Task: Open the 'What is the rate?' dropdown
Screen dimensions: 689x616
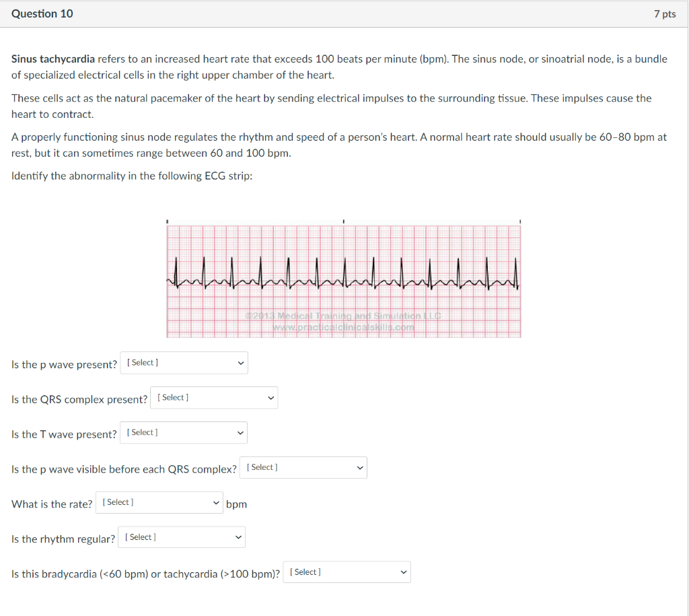Action: tap(159, 502)
